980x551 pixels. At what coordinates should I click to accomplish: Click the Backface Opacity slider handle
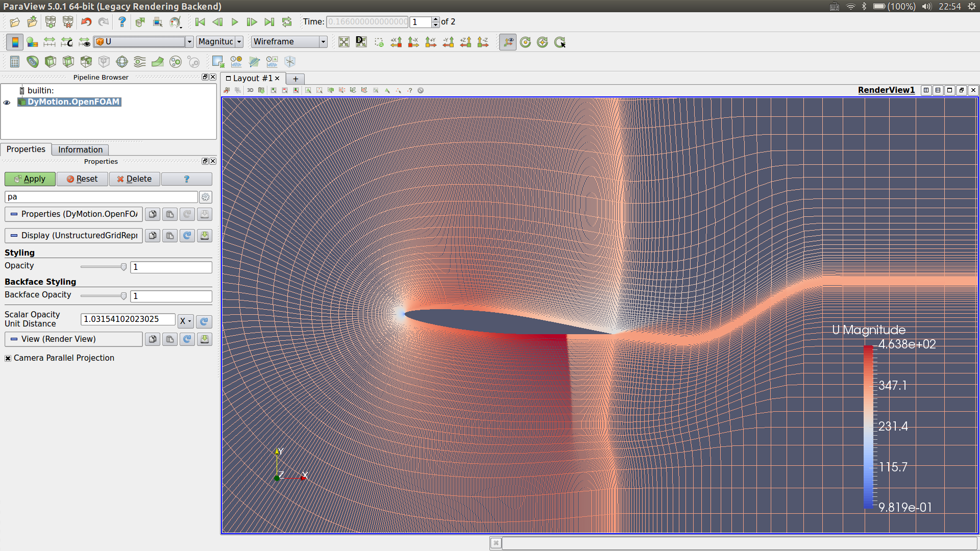(124, 296)
